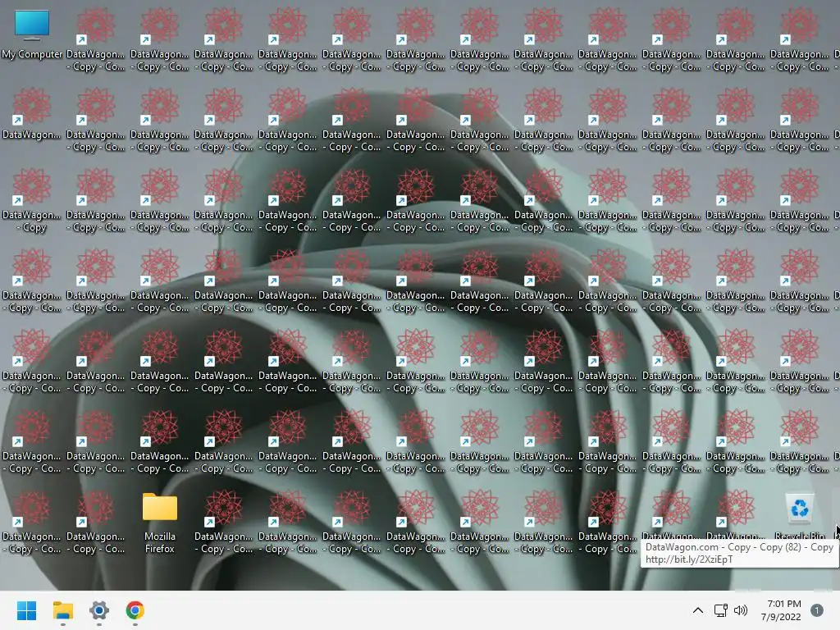The width and height of the screenshot is (840, 630).
Task: Open the Windows Start menu
Action: (x=26, y=610)
